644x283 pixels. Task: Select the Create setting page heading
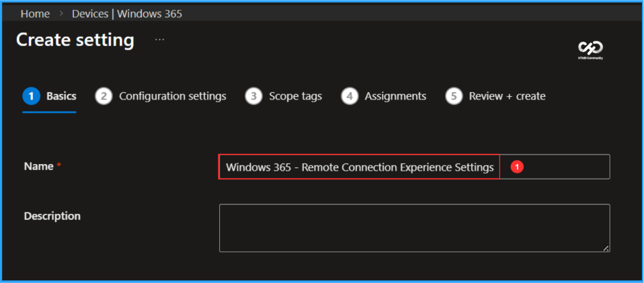75,40
